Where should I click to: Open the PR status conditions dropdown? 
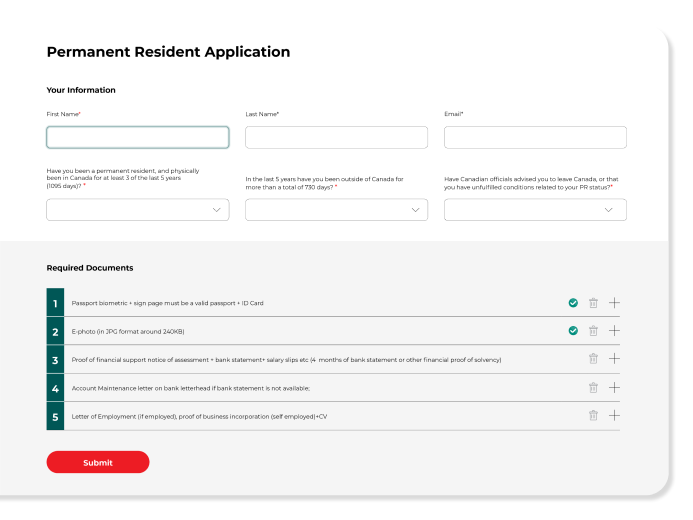click(x=535, y=210)
